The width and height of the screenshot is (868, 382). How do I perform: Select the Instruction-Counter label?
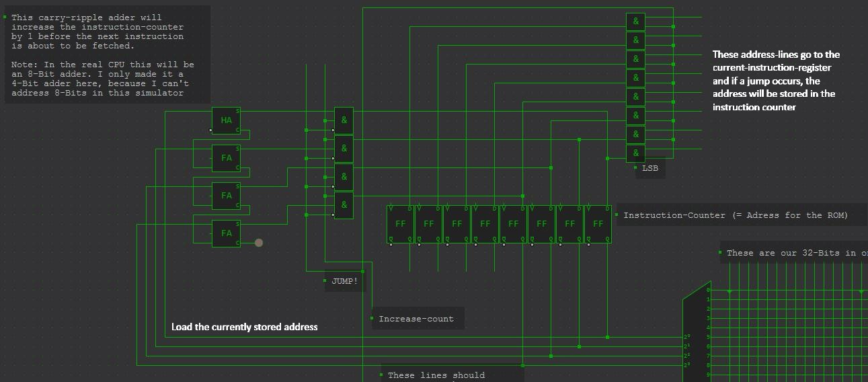735,215
